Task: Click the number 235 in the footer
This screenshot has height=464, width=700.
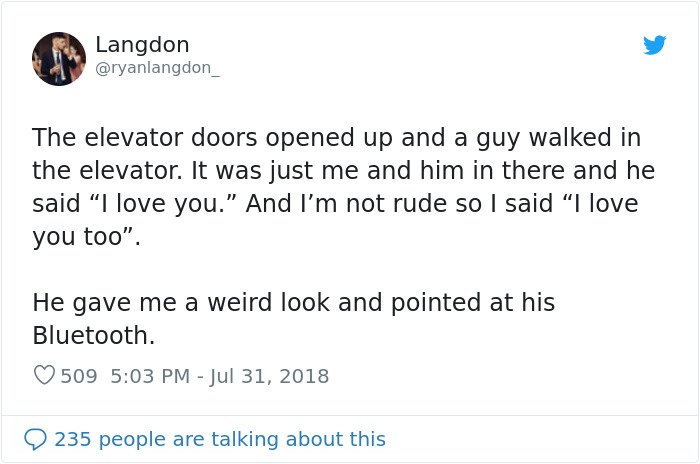Action: (x=72, y=439)
